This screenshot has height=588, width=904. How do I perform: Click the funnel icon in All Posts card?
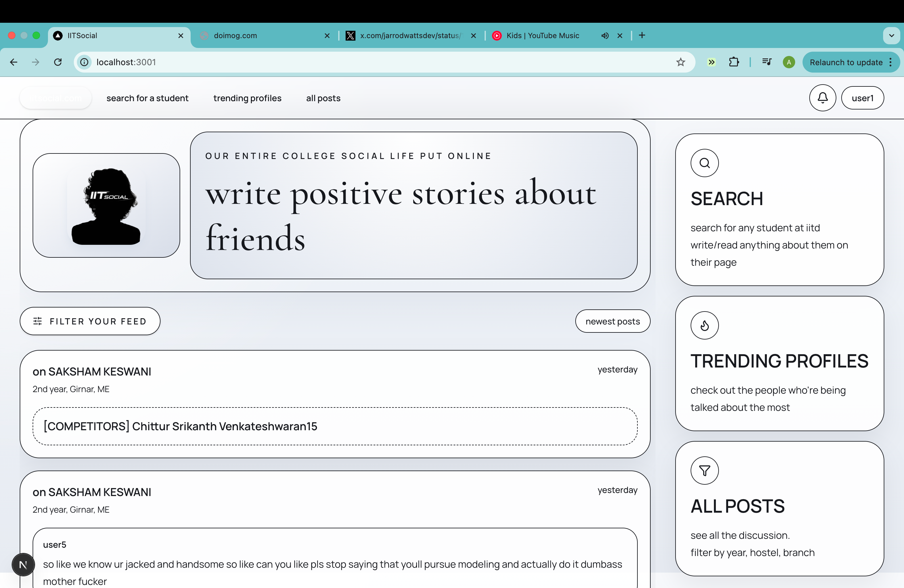point(704,471)
